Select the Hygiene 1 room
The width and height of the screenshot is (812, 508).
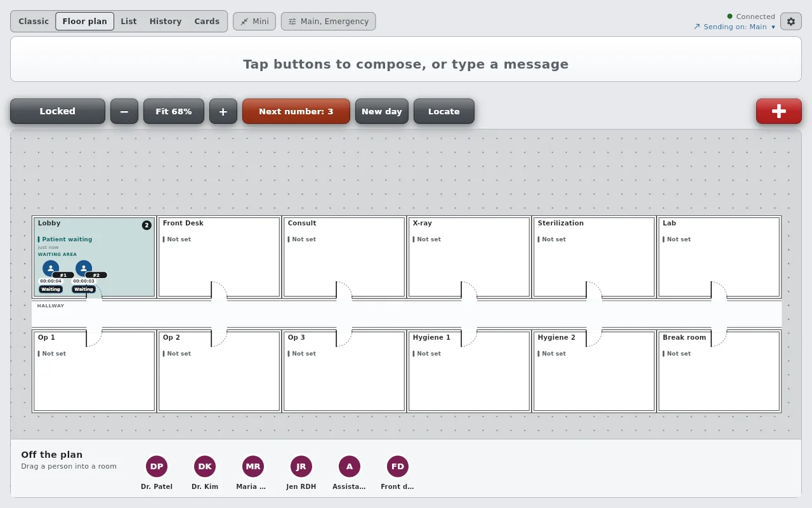(469, 371)
